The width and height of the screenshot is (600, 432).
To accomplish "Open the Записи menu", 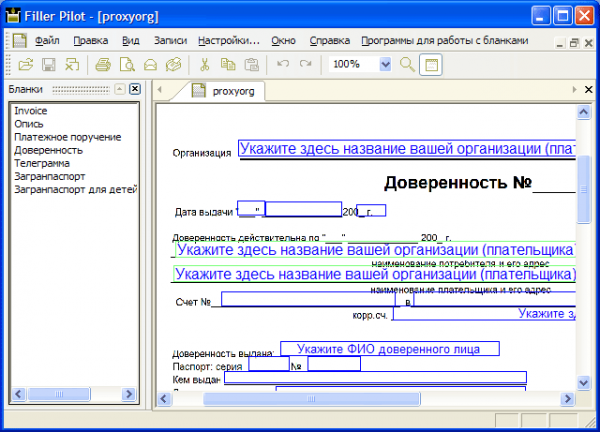I will 171,41.
